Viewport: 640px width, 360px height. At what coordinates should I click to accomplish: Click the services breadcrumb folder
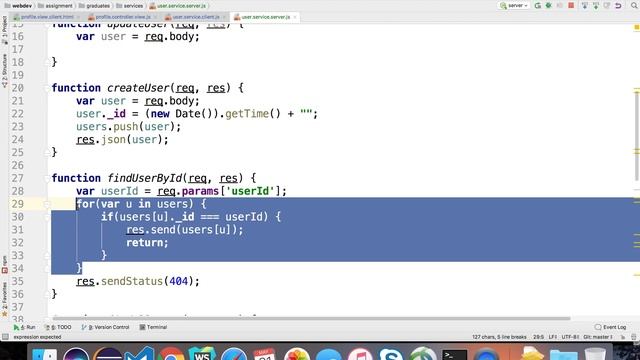tap(130, 6)
